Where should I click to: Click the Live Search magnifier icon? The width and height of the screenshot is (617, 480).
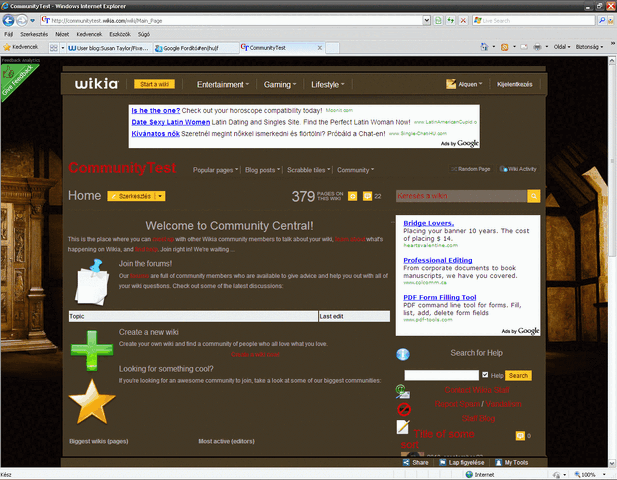point(602,20)
